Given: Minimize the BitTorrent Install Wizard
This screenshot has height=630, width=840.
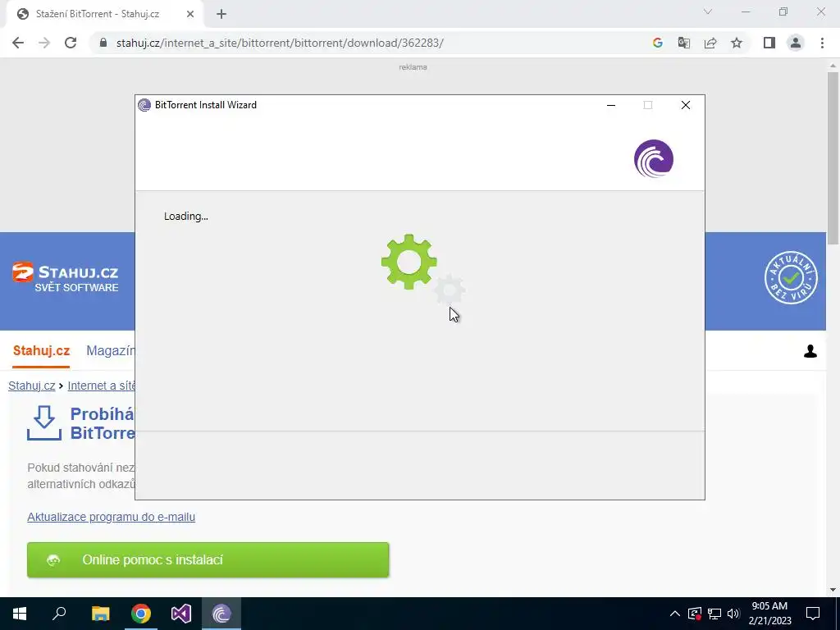Looking at the screenshot, I should pos(610,105).
